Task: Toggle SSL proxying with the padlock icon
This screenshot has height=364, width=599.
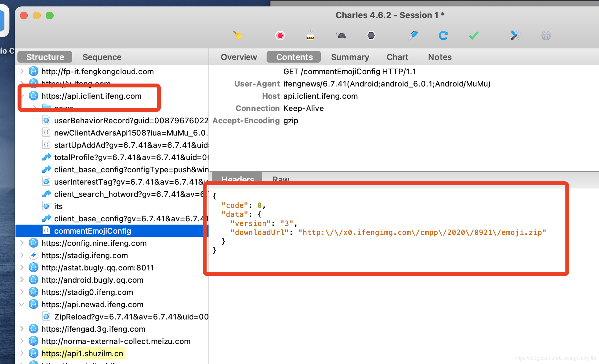Action: coord(310,35)
